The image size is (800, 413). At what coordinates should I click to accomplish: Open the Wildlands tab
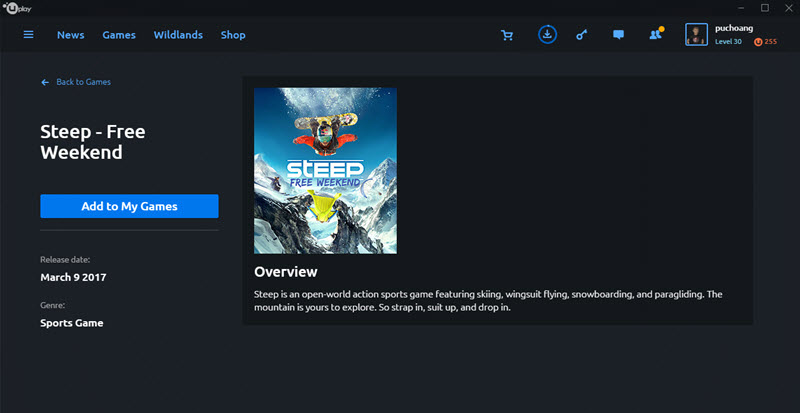(x=178, y=35)
